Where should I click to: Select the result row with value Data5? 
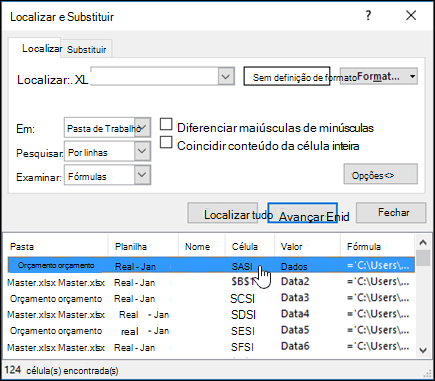[211, 330]
